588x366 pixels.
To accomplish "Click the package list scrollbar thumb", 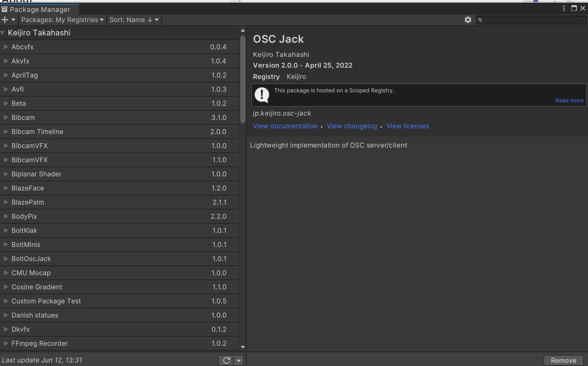I will pyautogui.click(x=243, y=79).
